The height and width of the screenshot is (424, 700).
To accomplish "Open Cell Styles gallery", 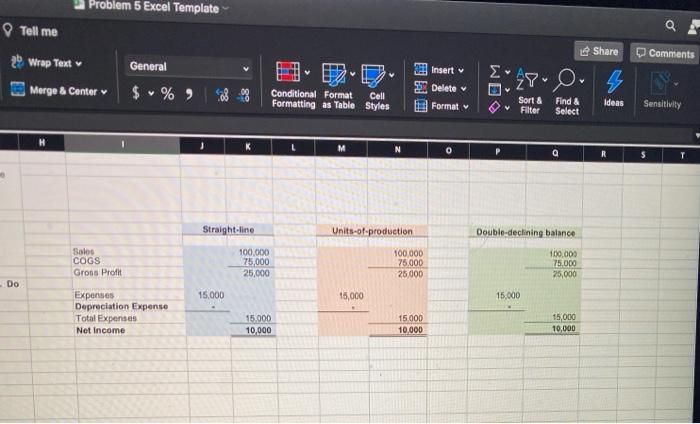I will point(377,87).
